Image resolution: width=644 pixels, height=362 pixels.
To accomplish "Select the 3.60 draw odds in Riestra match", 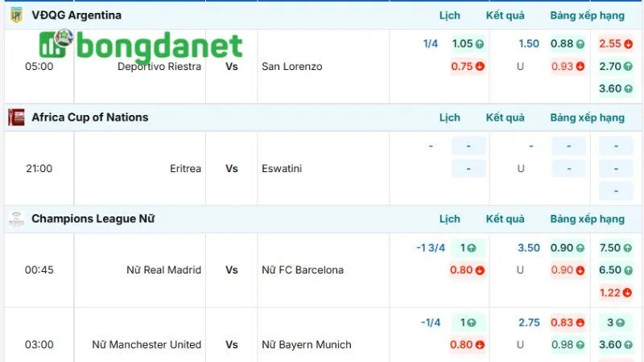I will 610,88.
